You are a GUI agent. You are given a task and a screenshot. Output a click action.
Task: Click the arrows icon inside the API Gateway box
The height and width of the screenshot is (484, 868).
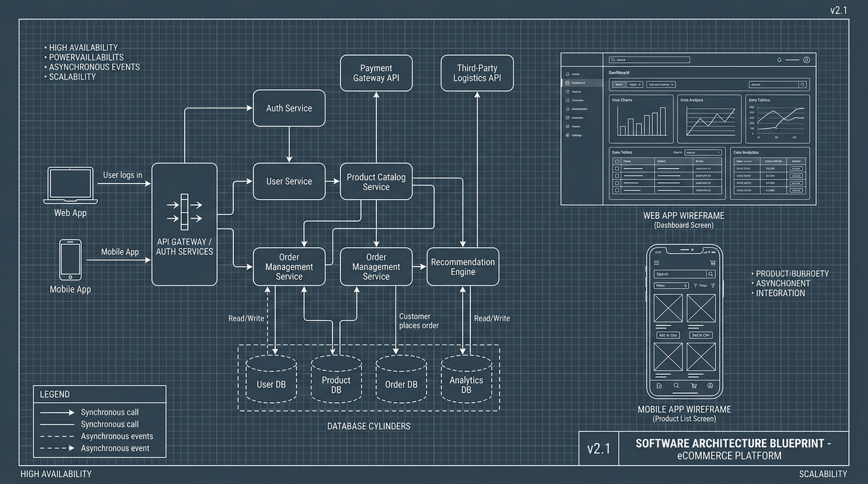pyautogui.click(x=184, y=212)
